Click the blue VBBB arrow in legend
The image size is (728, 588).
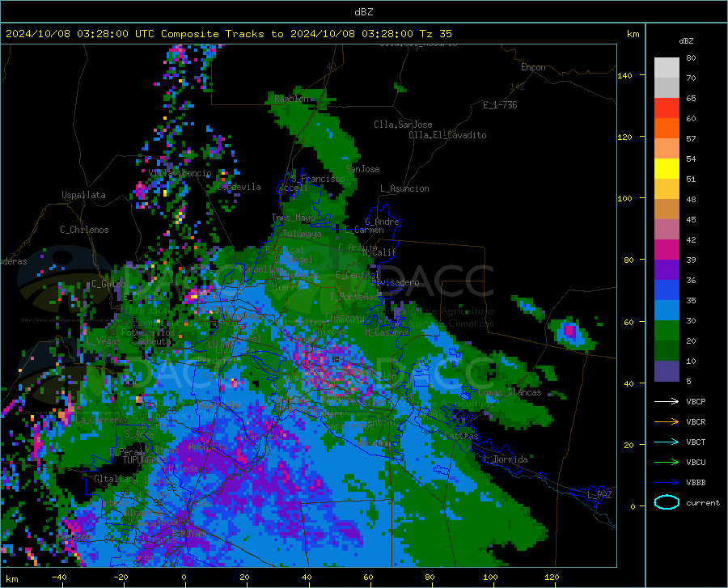667,483
